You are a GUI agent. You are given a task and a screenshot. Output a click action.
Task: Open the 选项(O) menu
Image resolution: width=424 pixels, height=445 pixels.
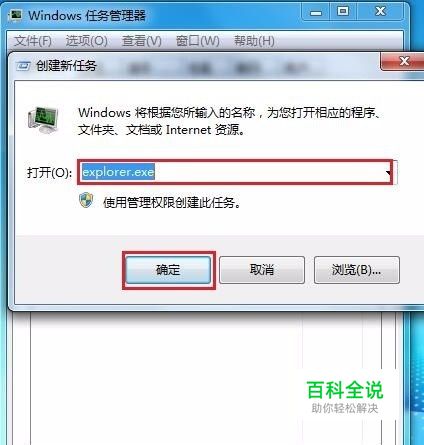86,41
